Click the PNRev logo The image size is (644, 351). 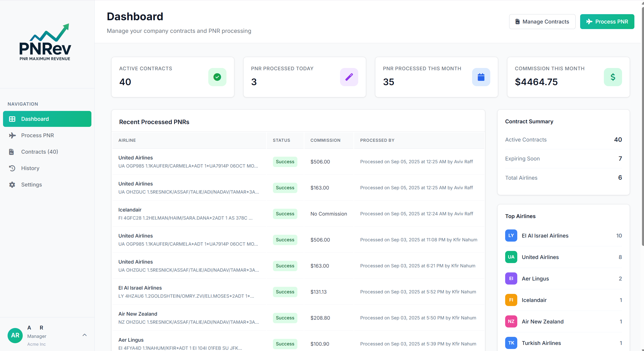pyautogui.click(x=45, y=42)
